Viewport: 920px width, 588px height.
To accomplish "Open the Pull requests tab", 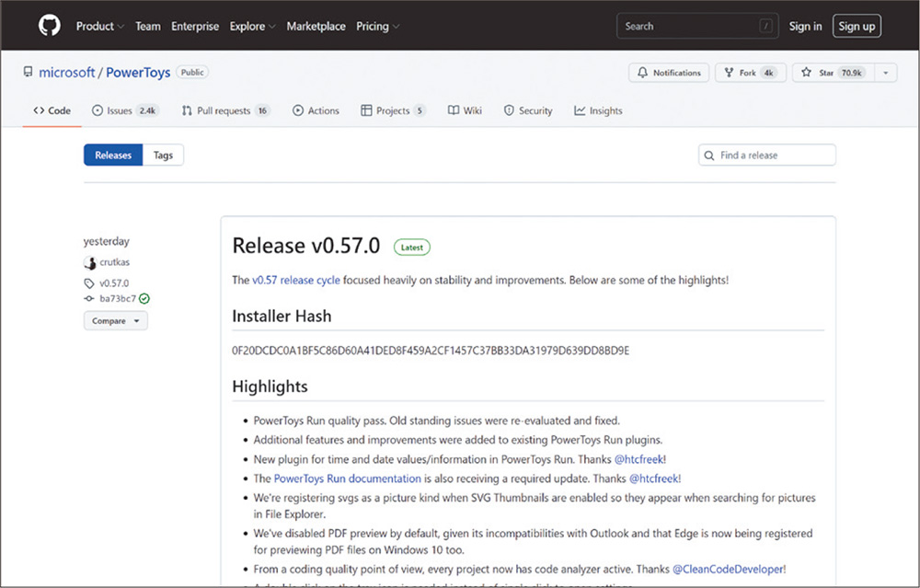I will 225,110.
